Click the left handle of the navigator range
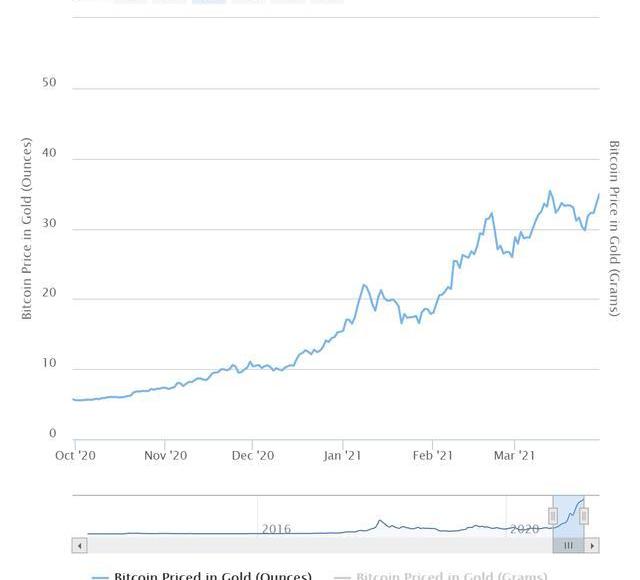This screenshot has width=640, height=580. pyautogui.click(x=552, y=516)
